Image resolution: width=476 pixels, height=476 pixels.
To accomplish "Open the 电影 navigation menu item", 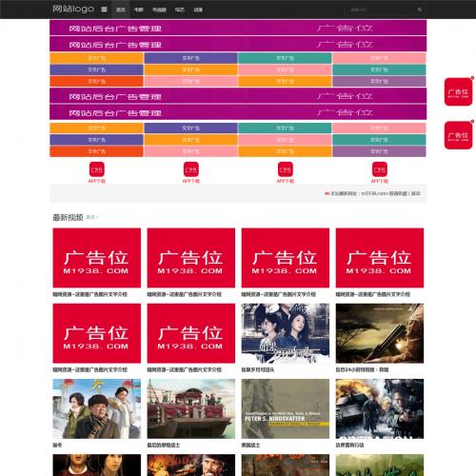I will (x=139, y=10).
